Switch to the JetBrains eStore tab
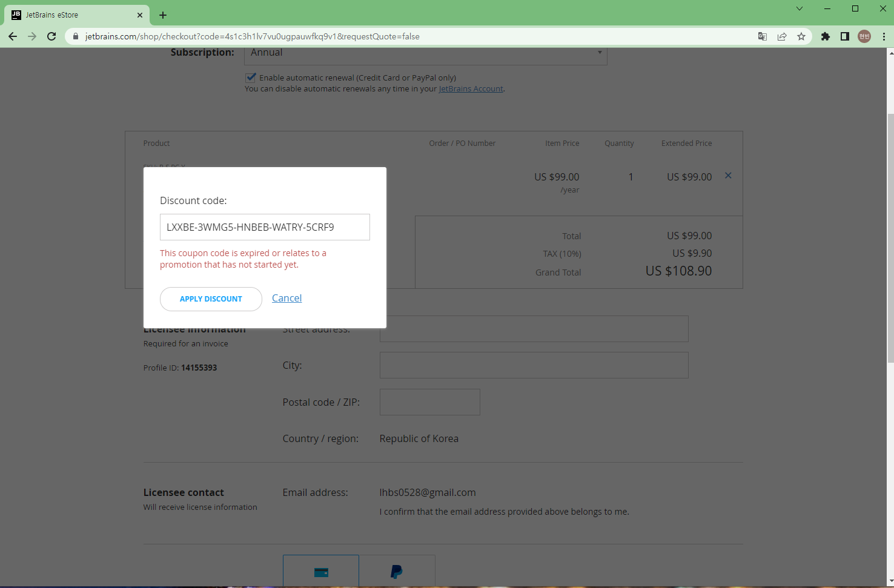 point(77,15)
